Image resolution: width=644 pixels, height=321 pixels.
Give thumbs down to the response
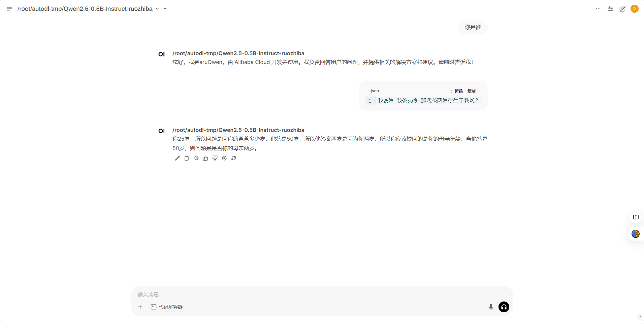tap(215, 158)
